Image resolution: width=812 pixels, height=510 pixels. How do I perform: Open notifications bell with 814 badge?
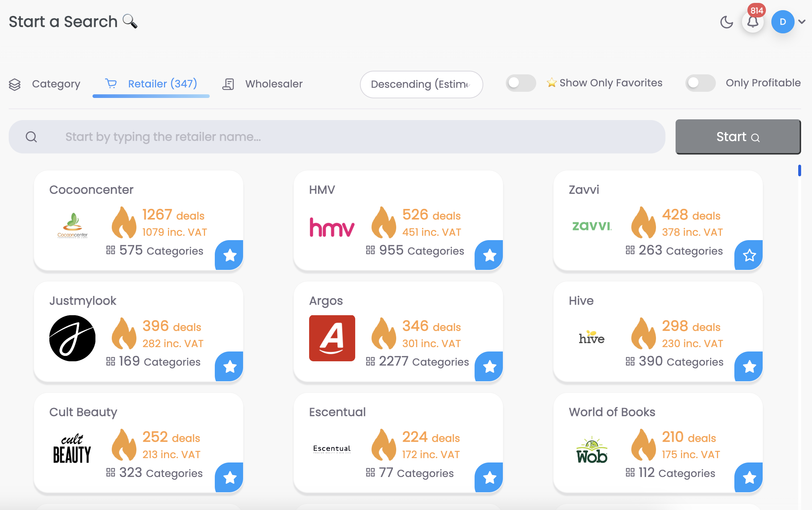(753, 22)
